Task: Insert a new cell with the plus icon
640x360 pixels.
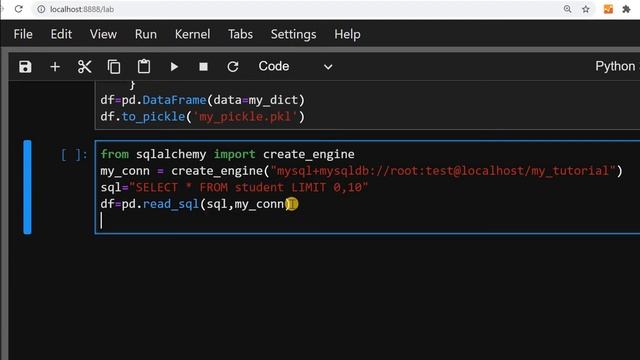Action: click(55, 67)
